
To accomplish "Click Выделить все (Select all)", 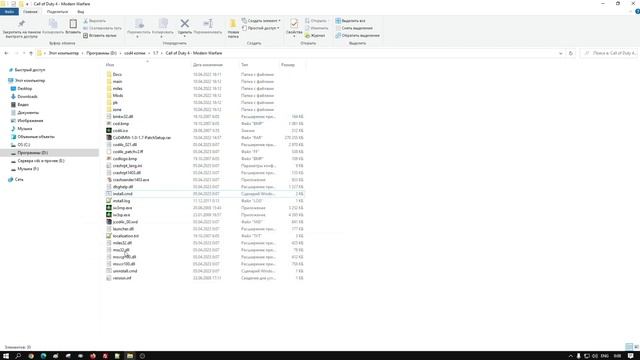I will pos(350,21).
